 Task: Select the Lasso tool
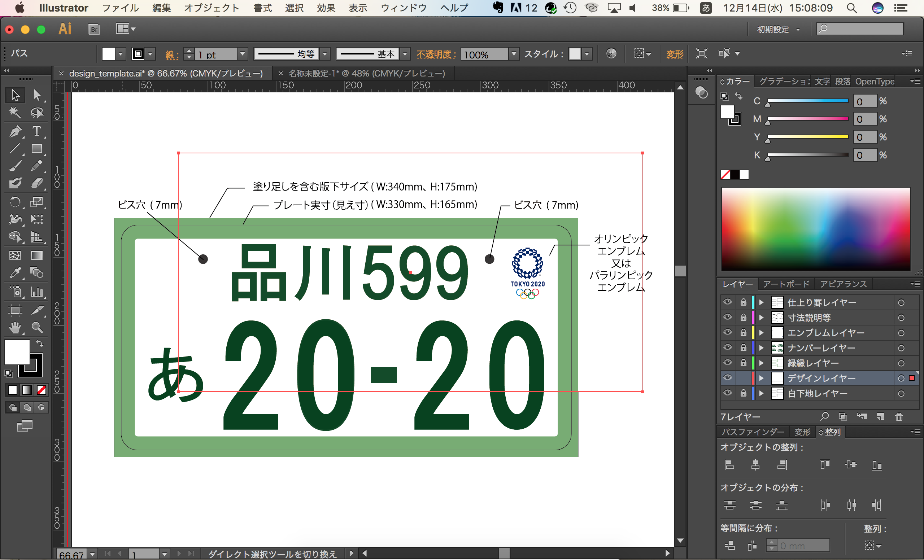coord(37,113)
